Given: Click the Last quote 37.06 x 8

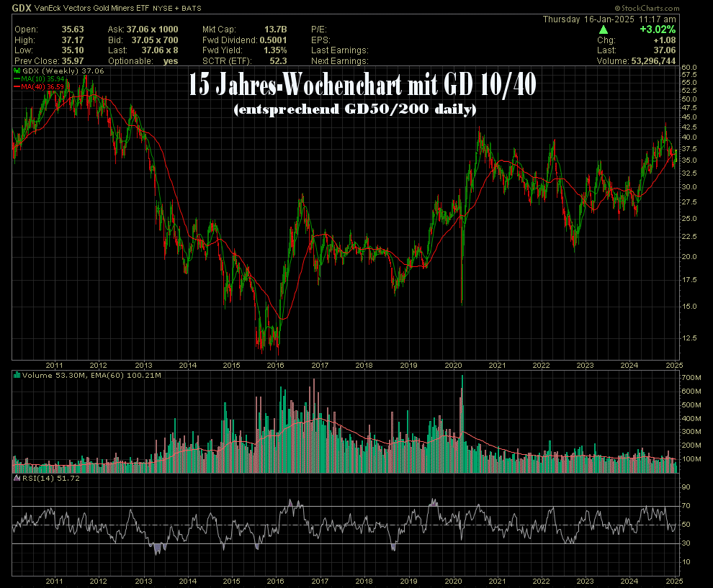Looking at the screenshot, I should [160, 50].
